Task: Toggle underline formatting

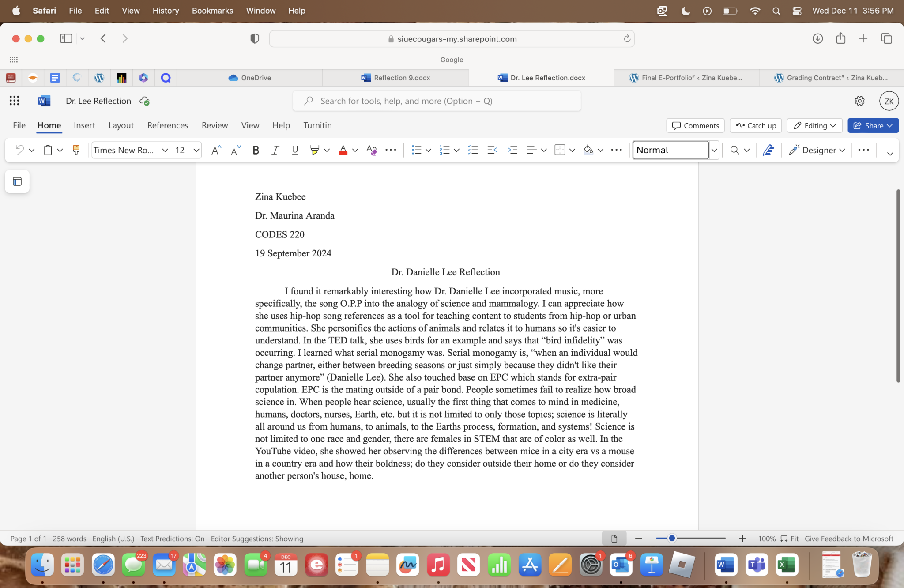Action: tap(295, 150)
